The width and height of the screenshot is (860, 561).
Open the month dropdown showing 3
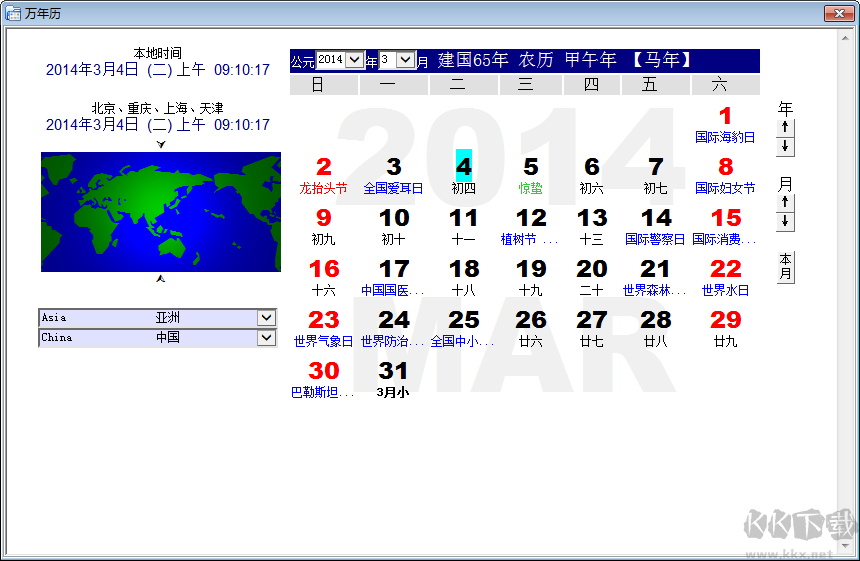click(405, 59)
